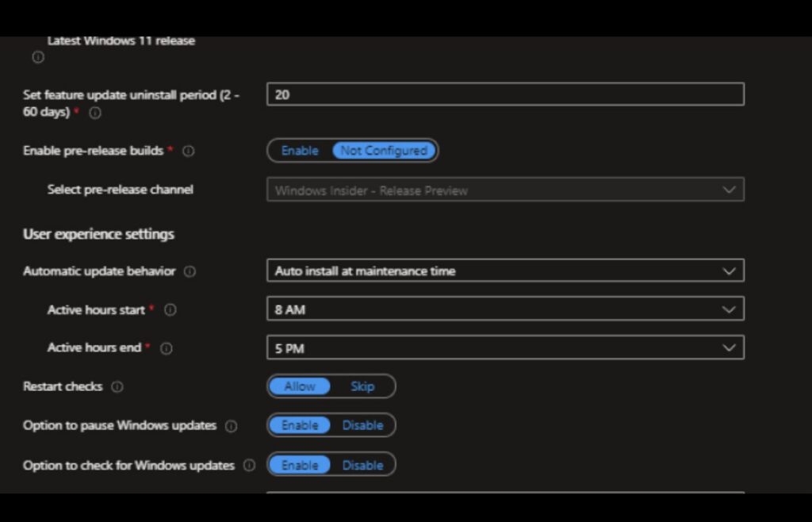
Task: Select Not Configured for pre-release builds
Action: [384, 151]
